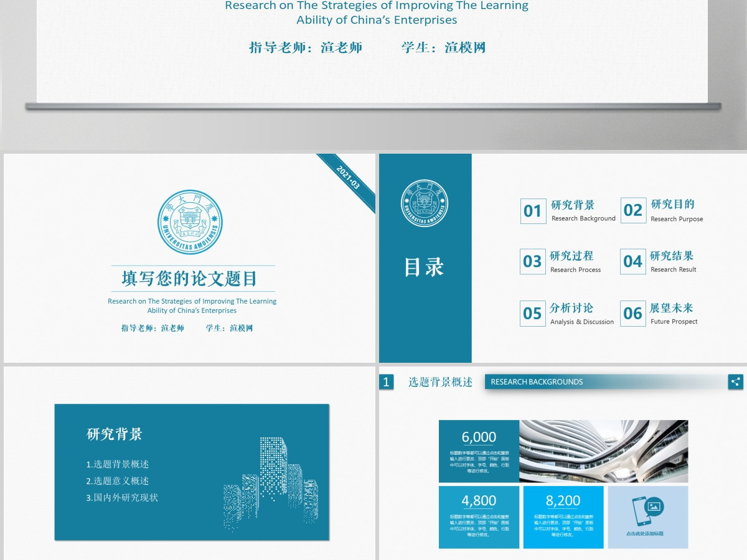Click the Future Prospect subtitle
747x560 pixels.
click(x=674, y=322)
